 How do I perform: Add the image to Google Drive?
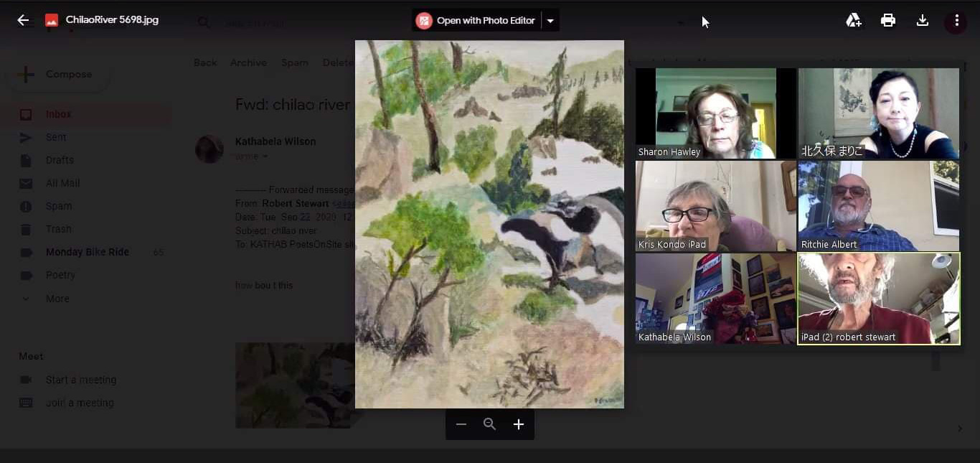[854, 20]
